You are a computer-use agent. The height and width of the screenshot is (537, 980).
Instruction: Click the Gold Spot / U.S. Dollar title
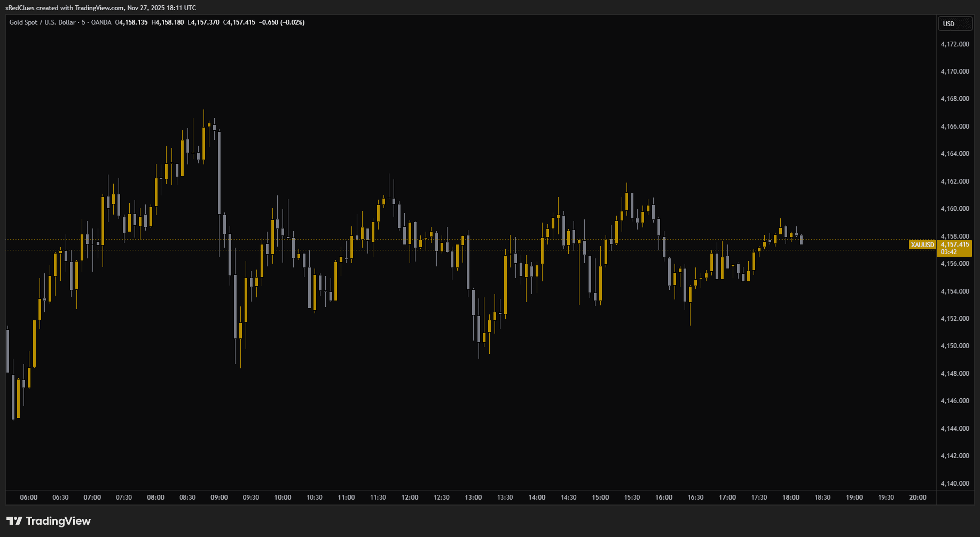[42, 22]
